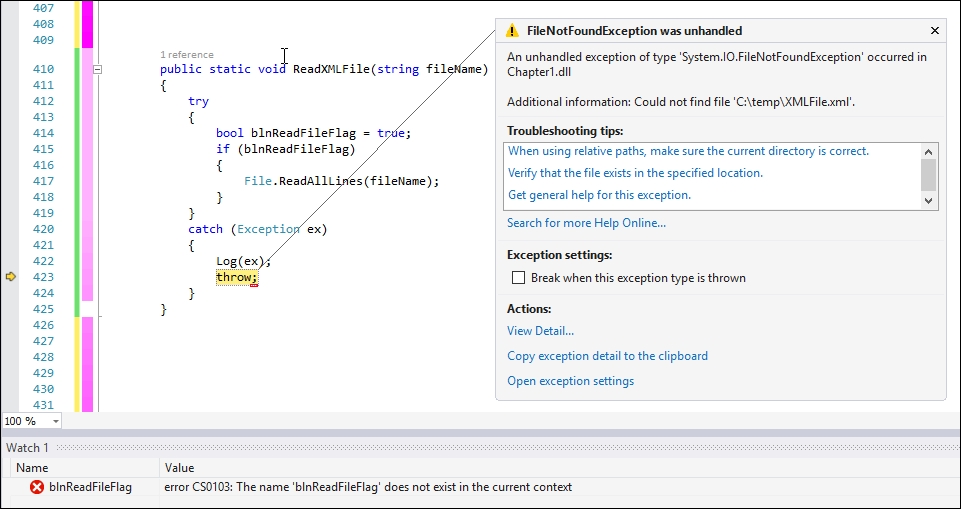Click 'Log(ex);' on line 422
The image size is (961, 509).
(243, 261)
